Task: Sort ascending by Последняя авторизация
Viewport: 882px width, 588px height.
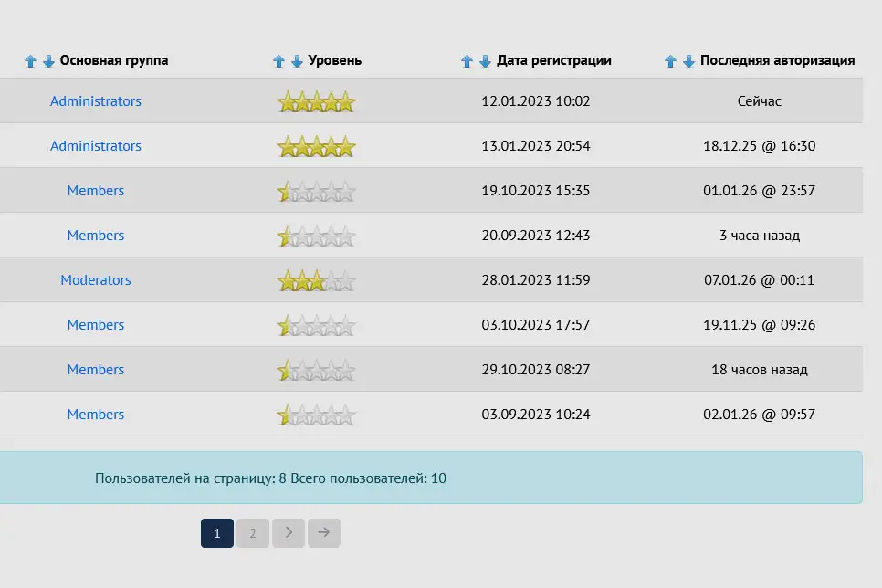Action: point(671,60)
